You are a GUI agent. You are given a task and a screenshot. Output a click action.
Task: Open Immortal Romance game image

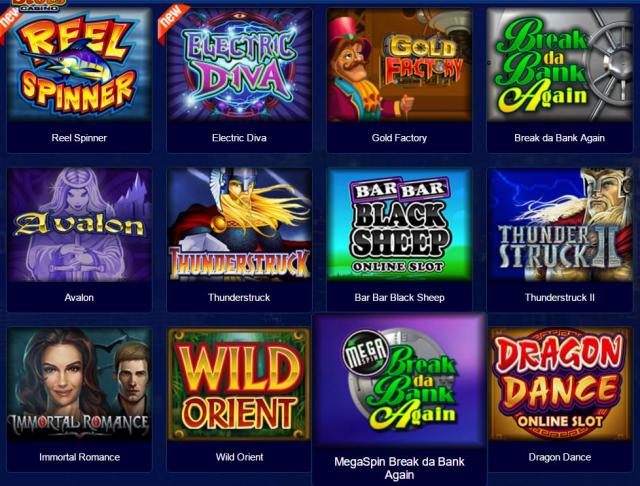click(x=79, y=384)
